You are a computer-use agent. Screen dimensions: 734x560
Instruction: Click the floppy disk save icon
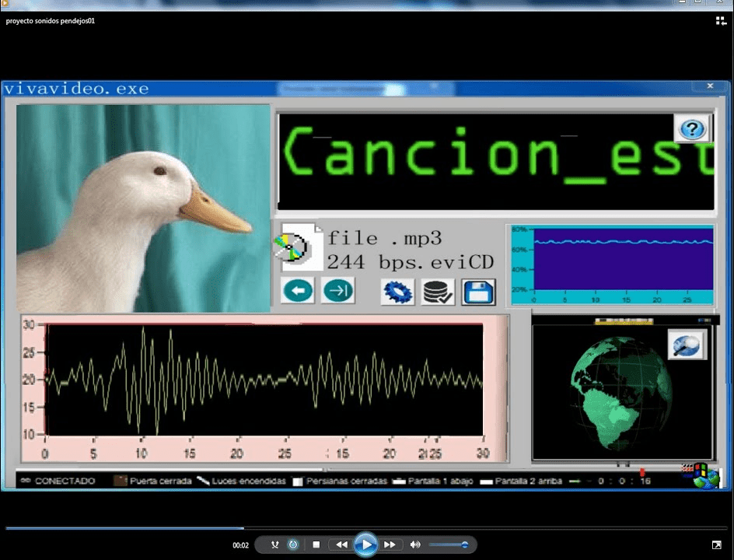[478, 292]
